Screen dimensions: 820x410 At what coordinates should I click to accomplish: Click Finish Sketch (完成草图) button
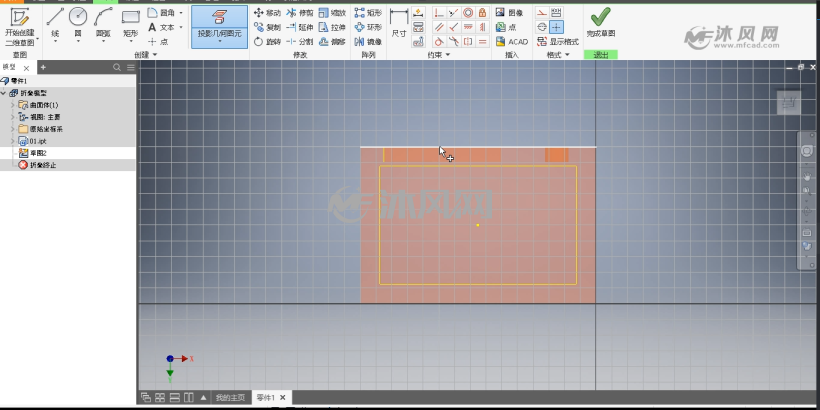click(x=600, y=23)
